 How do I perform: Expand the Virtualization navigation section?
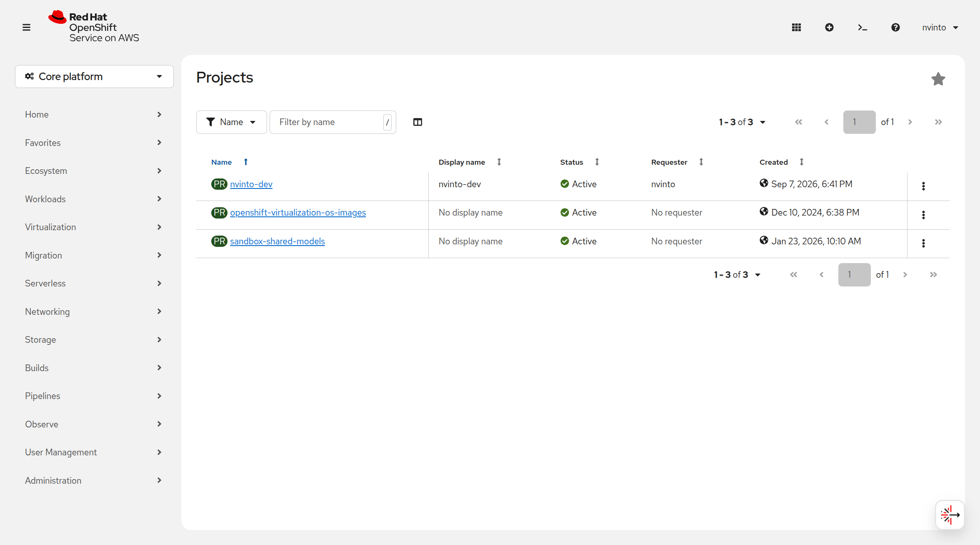coord(93,227)
